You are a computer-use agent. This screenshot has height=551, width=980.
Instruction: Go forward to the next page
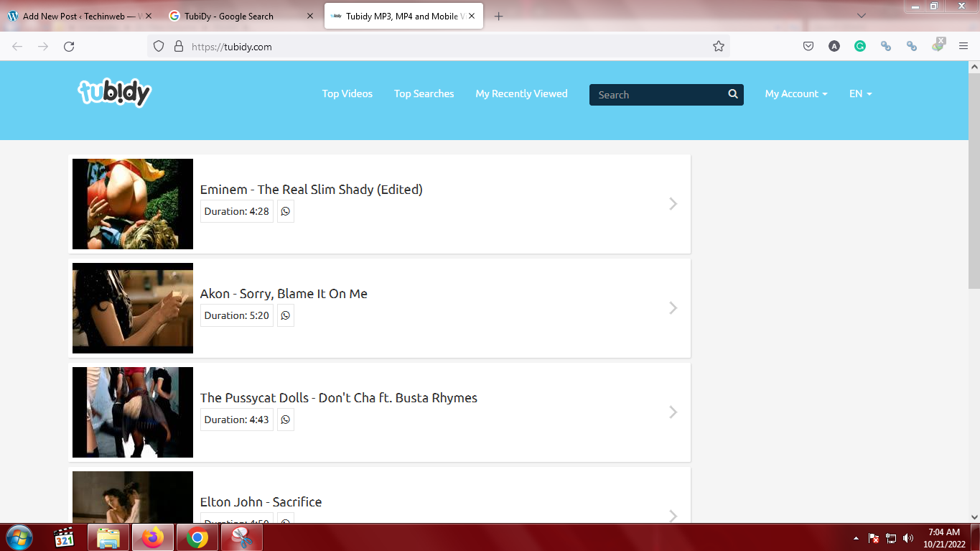(43, 47)
